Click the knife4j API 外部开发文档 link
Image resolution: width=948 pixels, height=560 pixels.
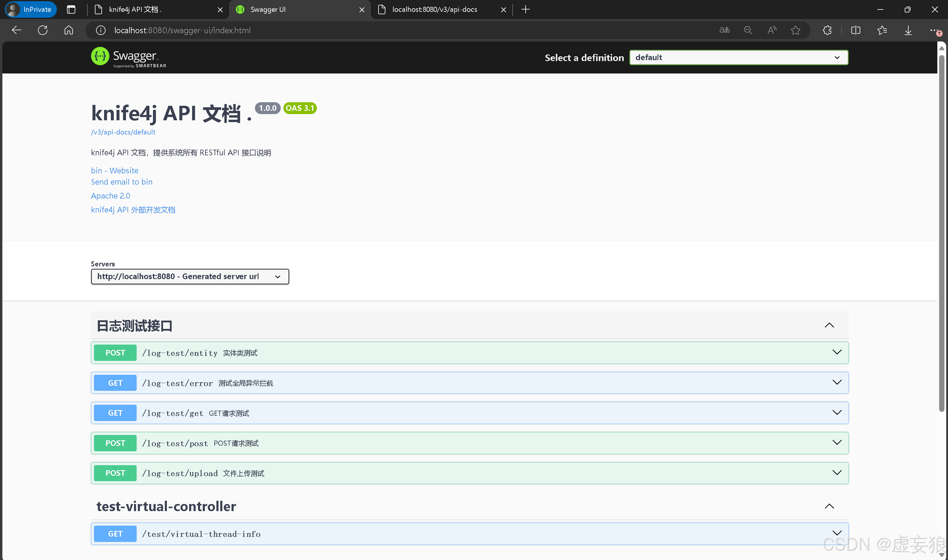point(133,209)
